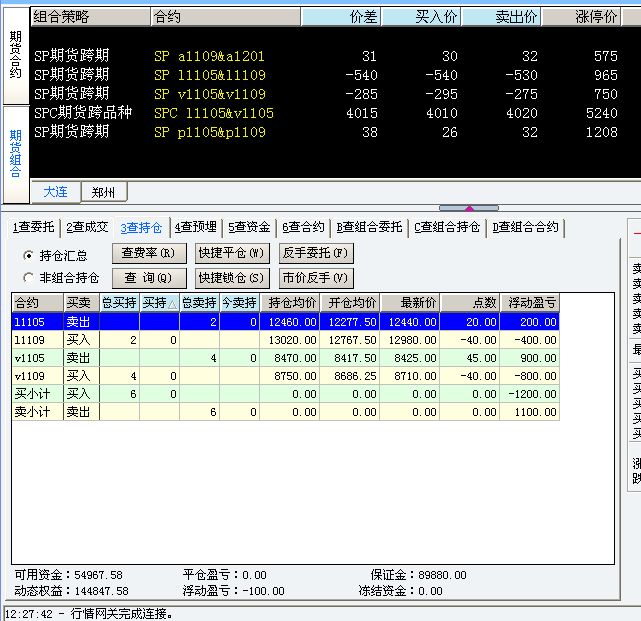641x621 pixels.
Task: Click the 涨停价 column header
Action: click(581, 17)
